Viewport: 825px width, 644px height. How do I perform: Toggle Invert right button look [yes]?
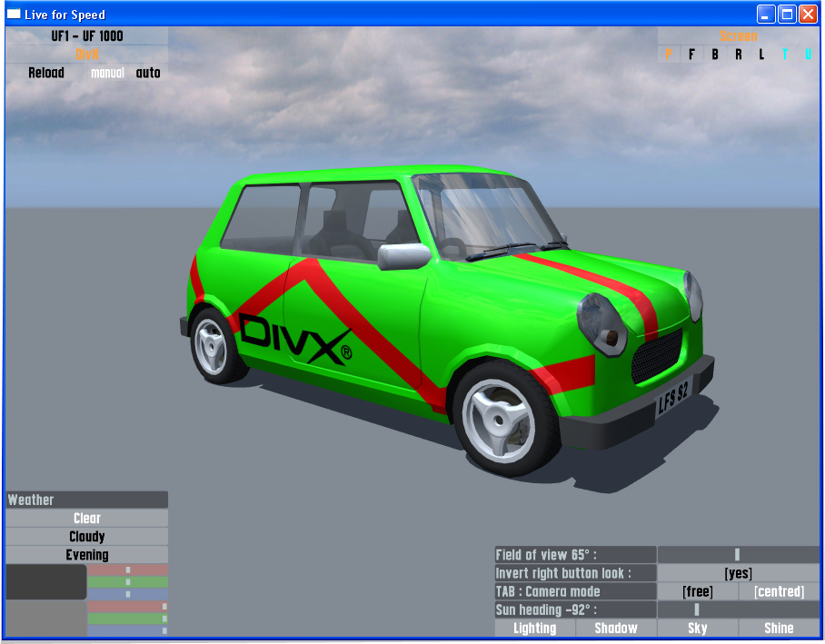pos(738,573)
